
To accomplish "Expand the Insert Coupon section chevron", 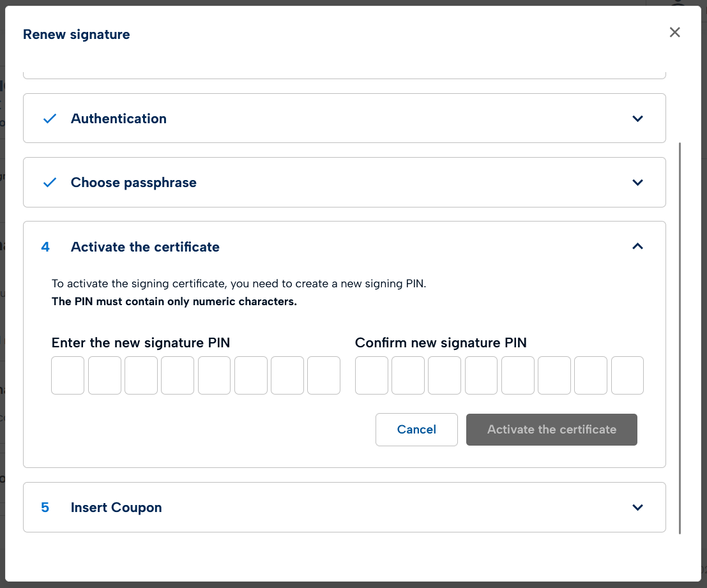I will pos(637,508).
